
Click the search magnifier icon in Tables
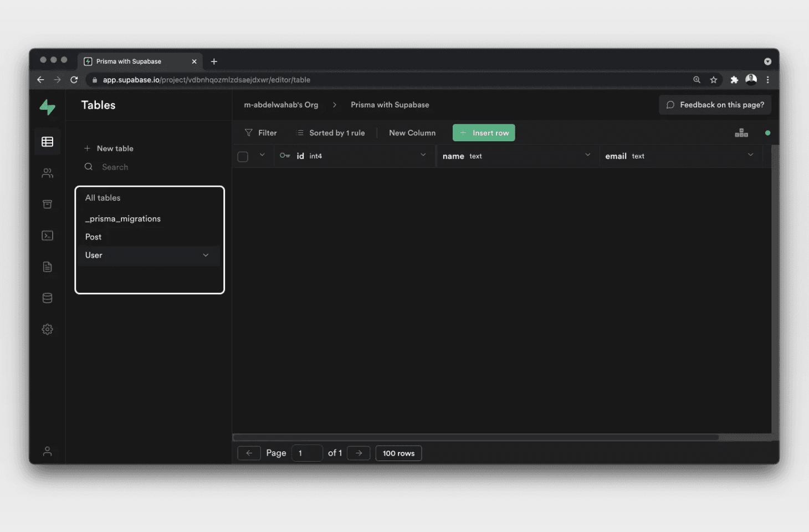[x=89, y=167]
